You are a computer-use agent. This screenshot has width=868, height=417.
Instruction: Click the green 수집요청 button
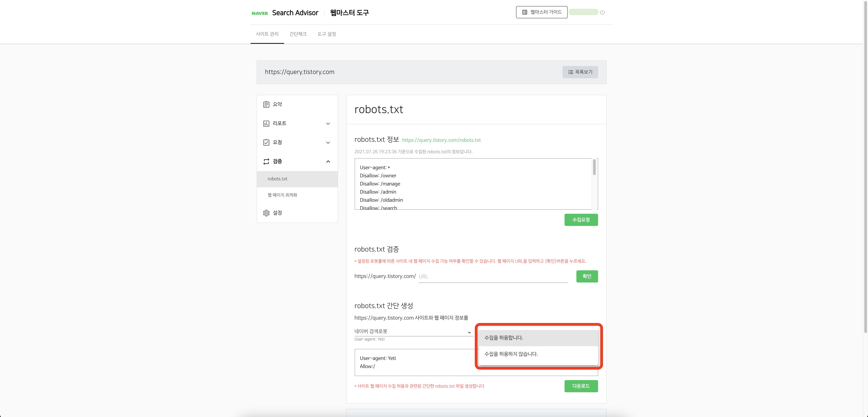pyautogui.click(x=581, y=220)
